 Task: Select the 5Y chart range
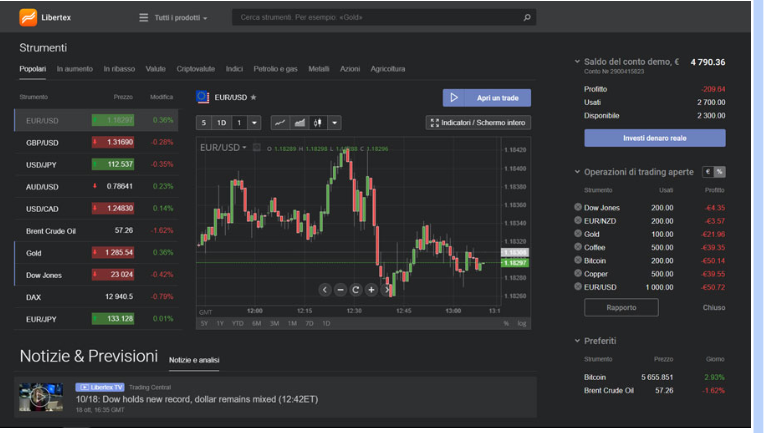(x=204, y=323)
